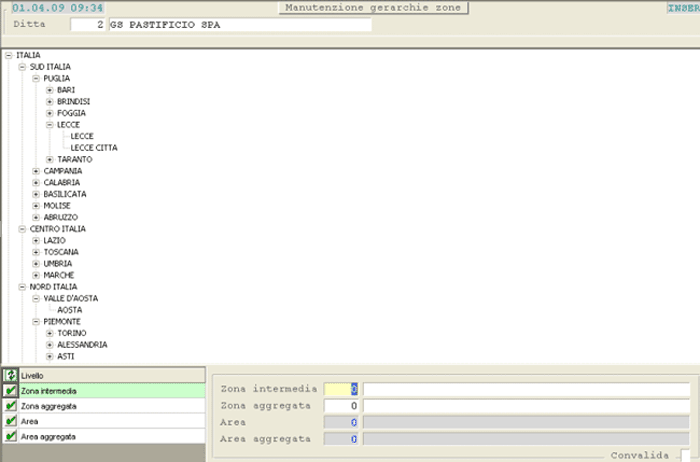
Task: Collapse the PIEMONTE node
Action: (36, 321)
